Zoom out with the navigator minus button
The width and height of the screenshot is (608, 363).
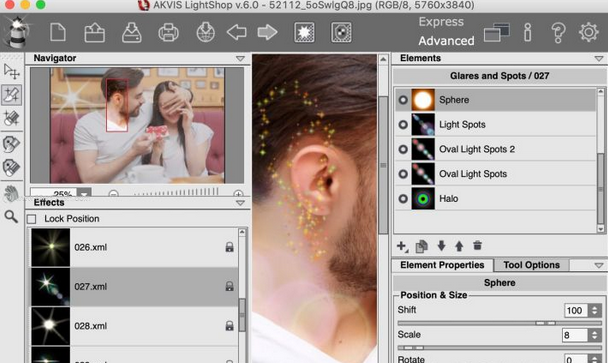point(113,193)
